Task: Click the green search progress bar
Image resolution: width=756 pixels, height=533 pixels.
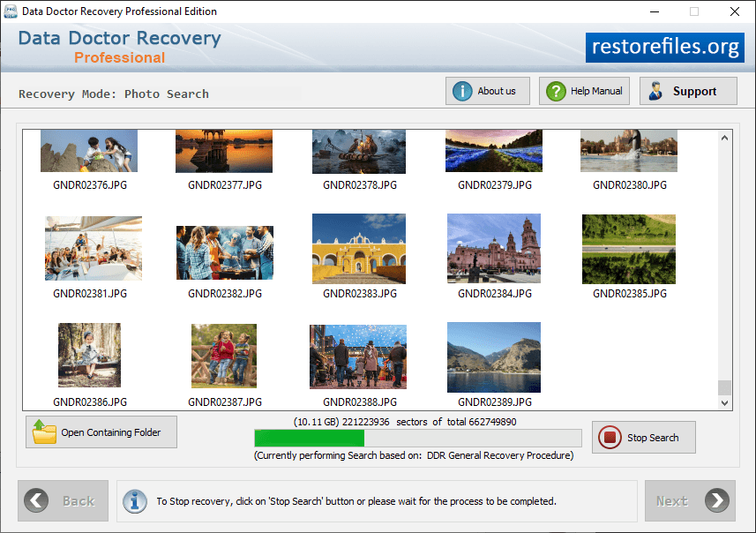Action: [x=417, y=438]
